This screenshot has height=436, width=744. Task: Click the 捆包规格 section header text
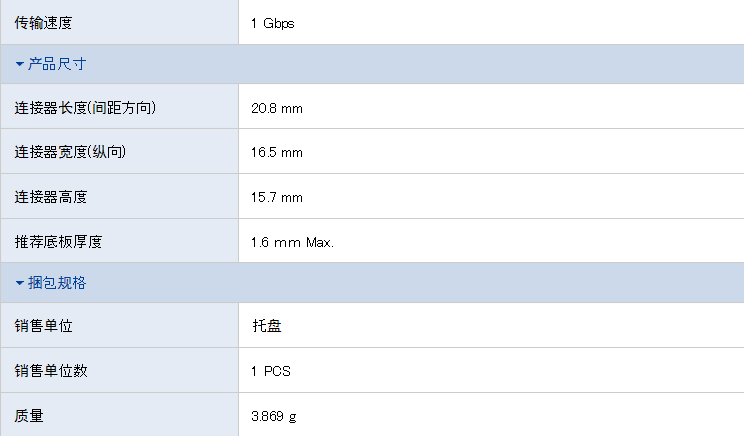(57, 283)
